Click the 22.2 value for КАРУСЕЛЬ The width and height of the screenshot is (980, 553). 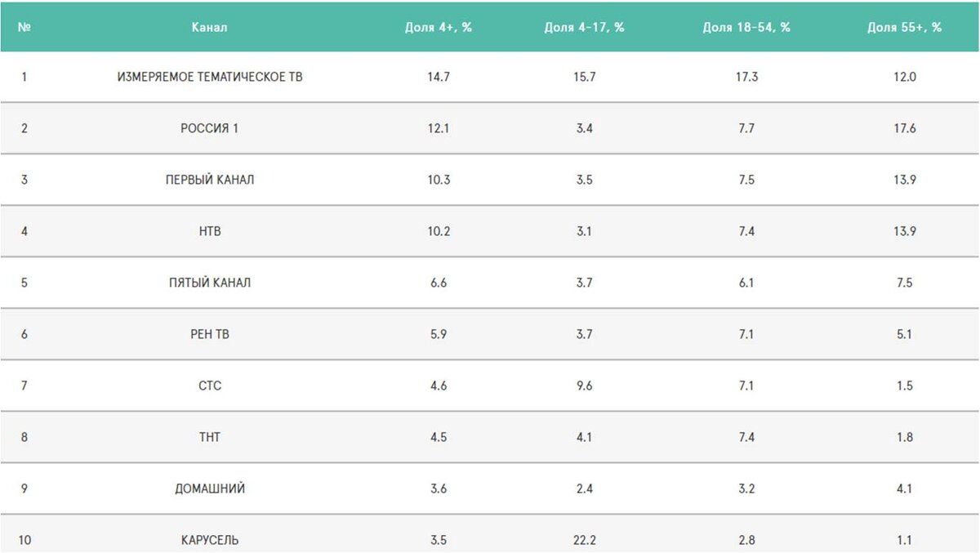tap(584, 540)
